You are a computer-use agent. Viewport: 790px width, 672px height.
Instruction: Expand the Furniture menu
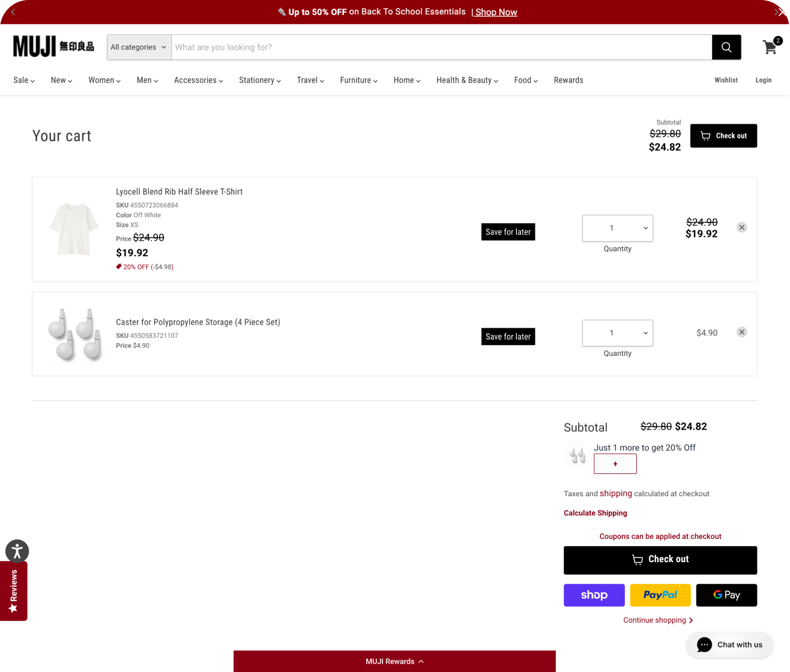pos(359,80)
